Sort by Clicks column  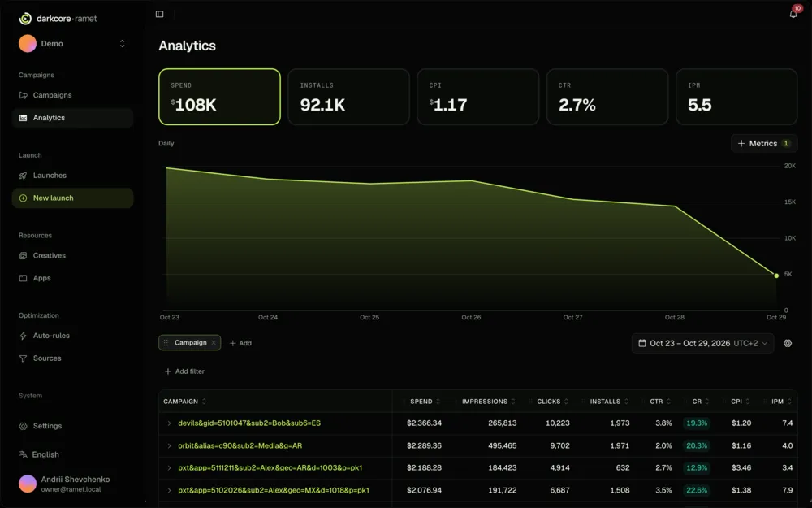pos(552,402)
